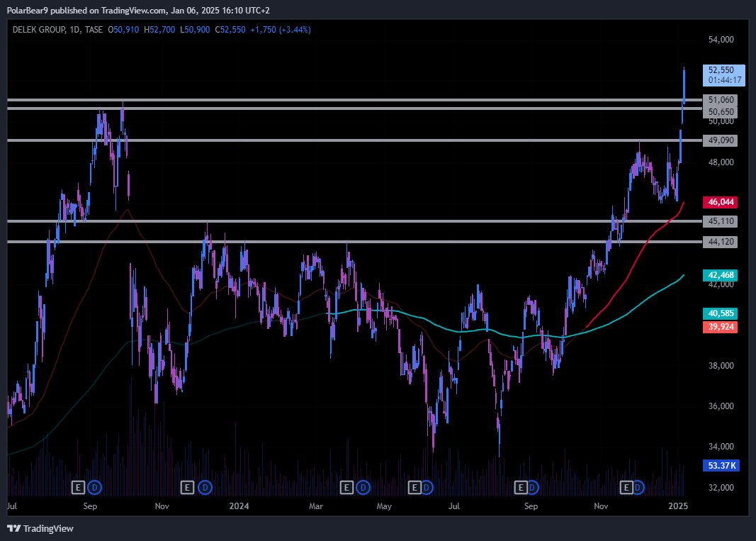Screen dimensions: 756x541
Task: Open the late March 2024 dividend marker
Action: pyautogui.click(x=363, y=487)
